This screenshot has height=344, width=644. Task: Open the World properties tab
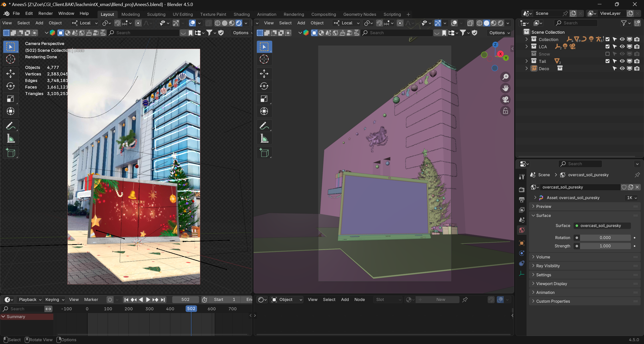pos(522,230)
